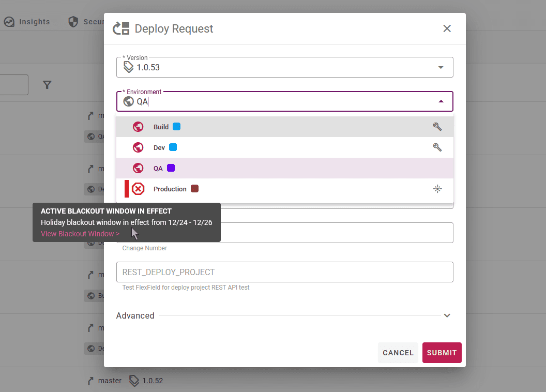The width and height of the screenshot is (546, 392).
Task: Click the dark red Production color swatch
Action: point(194,189)
